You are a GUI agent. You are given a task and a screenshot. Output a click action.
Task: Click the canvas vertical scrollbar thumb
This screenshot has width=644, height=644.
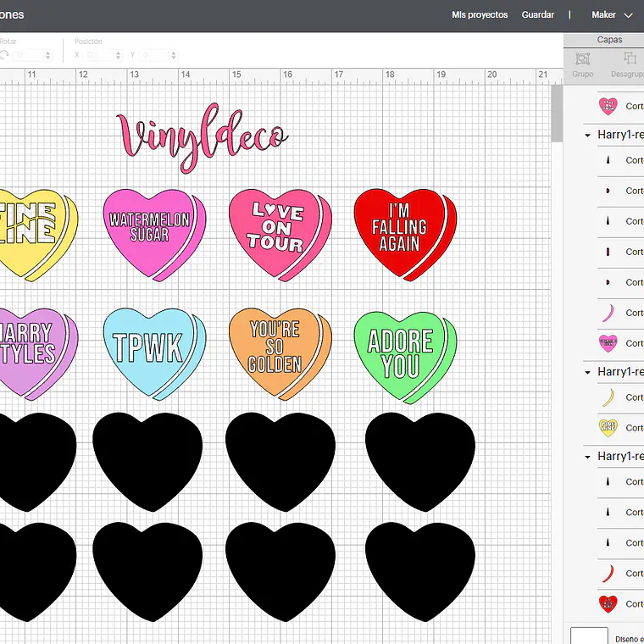click(557, 114)
